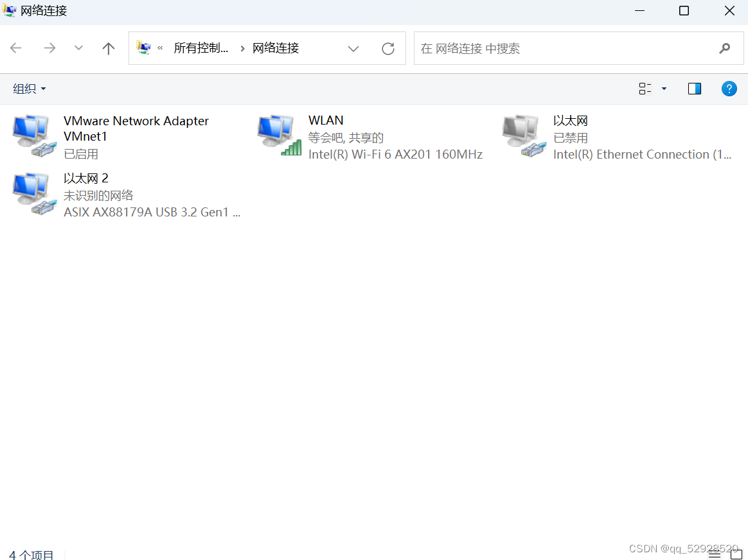The width and height of the screenshot is (748, 560).
Task: Open the 组织 menu
Action: 30,89
